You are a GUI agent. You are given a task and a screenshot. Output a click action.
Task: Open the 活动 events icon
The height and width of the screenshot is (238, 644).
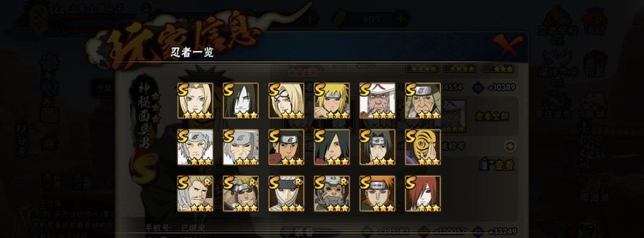(595, 21)
